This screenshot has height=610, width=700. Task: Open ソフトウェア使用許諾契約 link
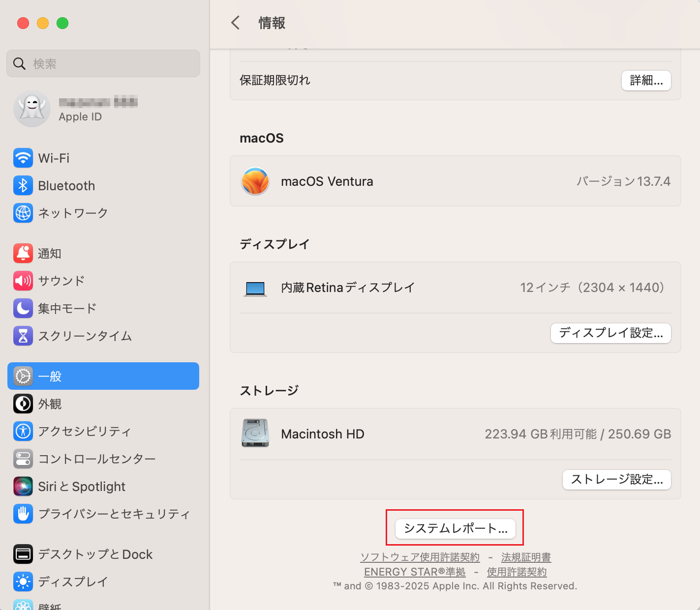420,557
